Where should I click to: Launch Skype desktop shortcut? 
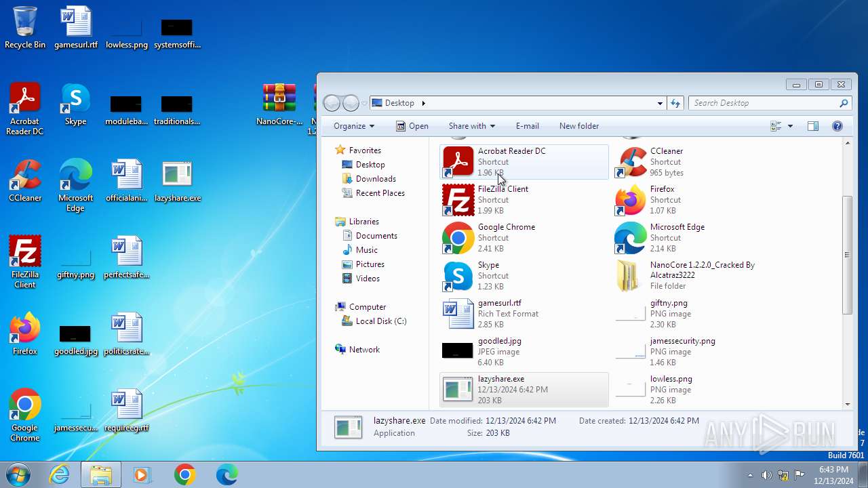(76, 104)
